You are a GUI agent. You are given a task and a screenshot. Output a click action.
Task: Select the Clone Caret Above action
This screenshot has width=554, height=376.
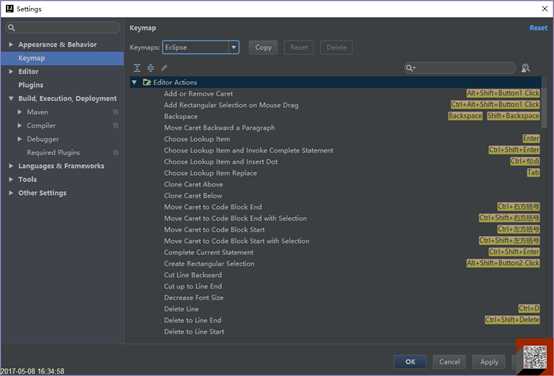click(x=193, y=184)
